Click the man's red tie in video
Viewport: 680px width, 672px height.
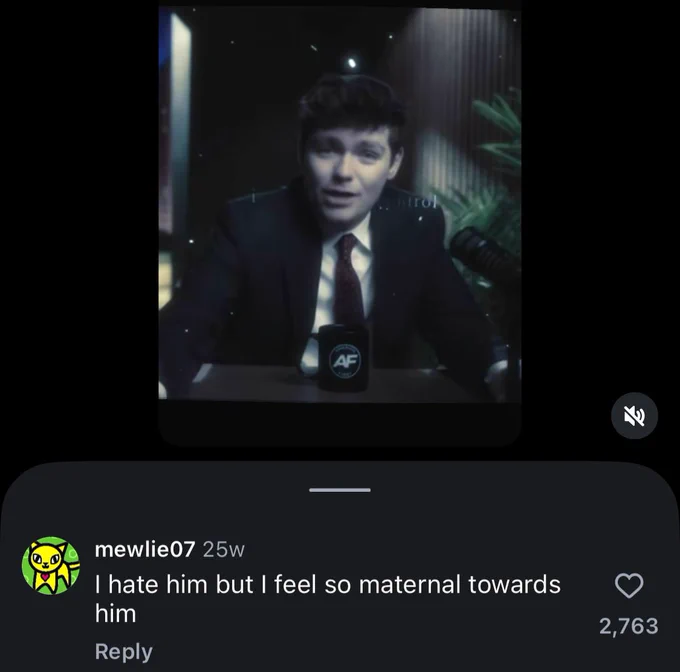pos(349,279)
